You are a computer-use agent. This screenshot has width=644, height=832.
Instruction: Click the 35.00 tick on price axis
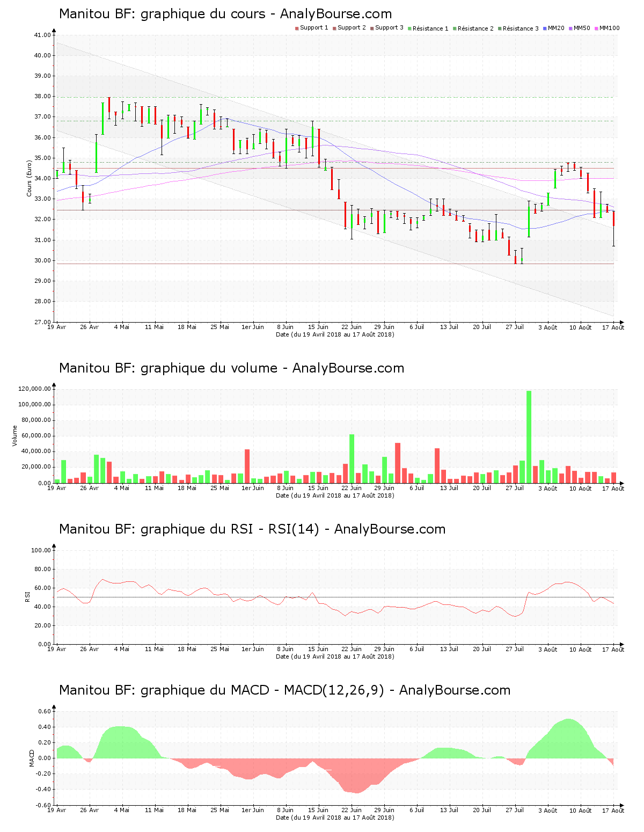(x=42, y=158)
